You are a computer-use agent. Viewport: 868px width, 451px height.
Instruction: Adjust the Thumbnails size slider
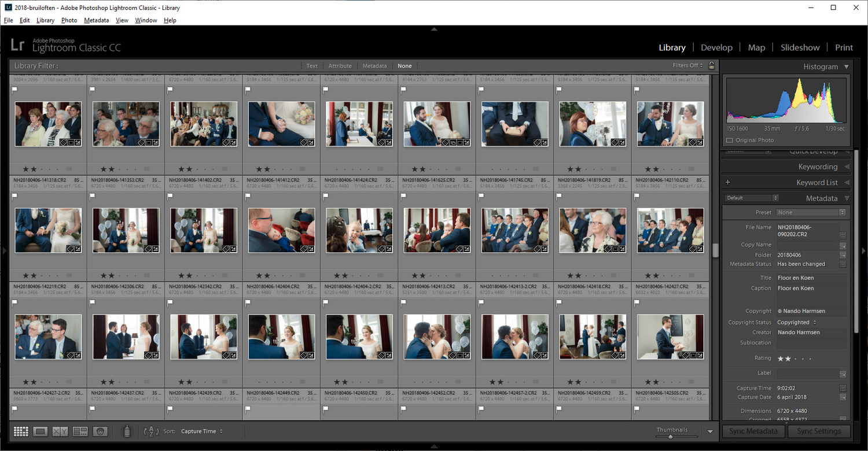(x=671, y=437)
